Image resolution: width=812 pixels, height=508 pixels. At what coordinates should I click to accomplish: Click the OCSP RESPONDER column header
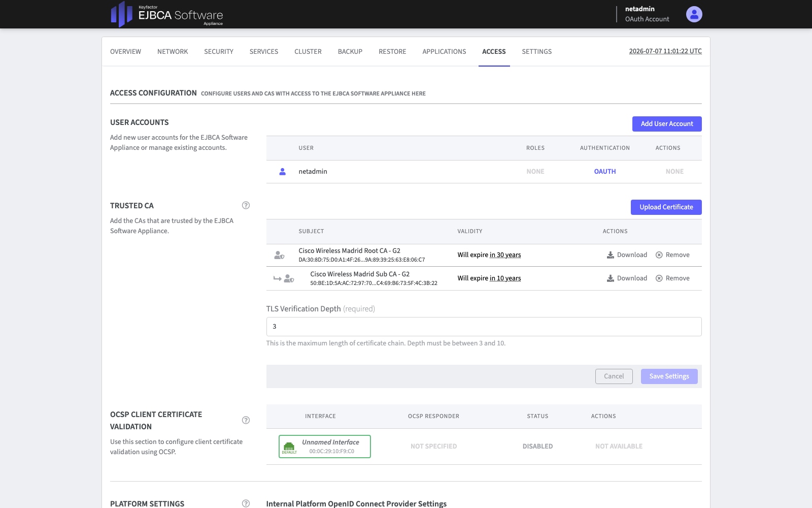433,417
